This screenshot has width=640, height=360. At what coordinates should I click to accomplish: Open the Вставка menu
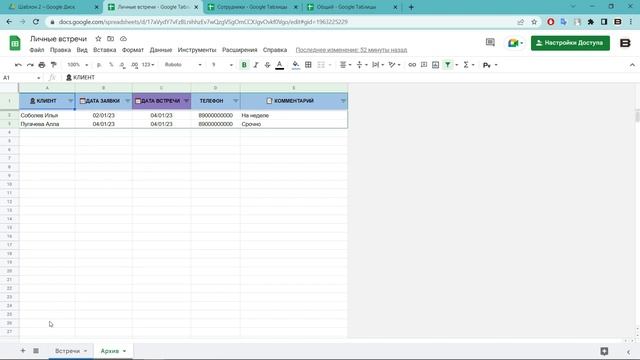[104, 50]
